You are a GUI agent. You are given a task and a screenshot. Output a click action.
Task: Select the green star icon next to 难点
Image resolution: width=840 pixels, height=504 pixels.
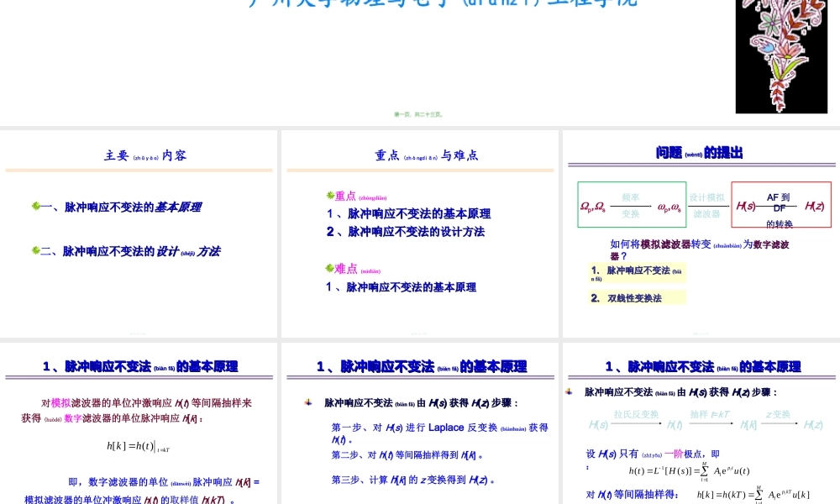point(331,270)
